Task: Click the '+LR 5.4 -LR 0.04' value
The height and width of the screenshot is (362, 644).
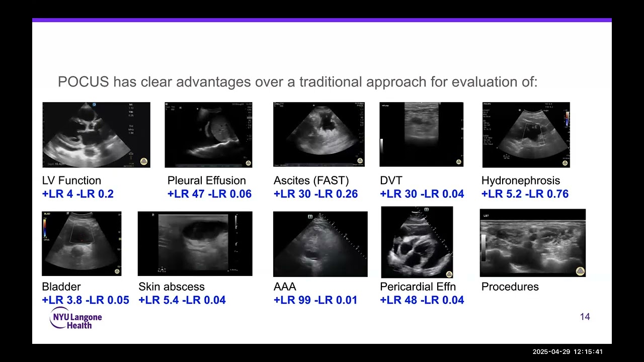Action: (x=182, y=300)
